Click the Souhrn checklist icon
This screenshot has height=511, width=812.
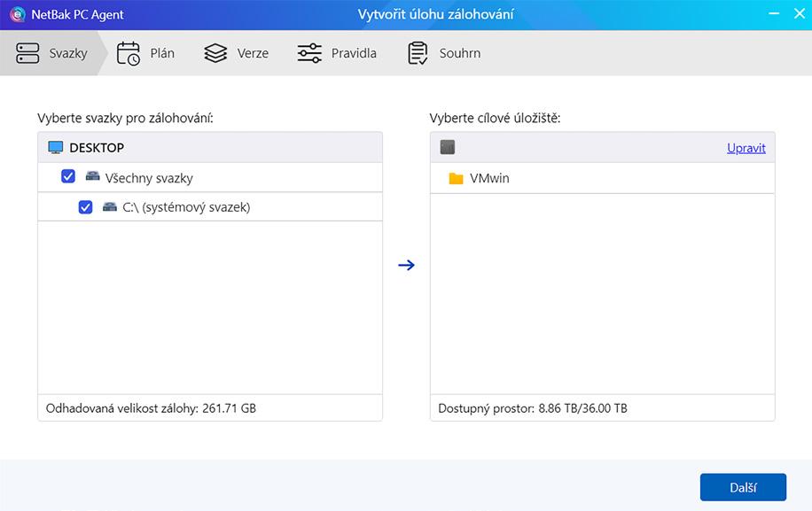(418, 53)
